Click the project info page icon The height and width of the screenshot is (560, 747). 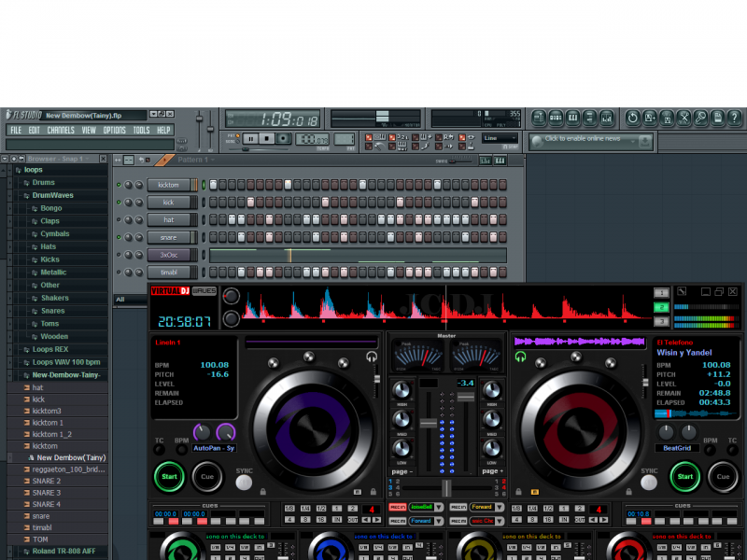pos(717,118)
